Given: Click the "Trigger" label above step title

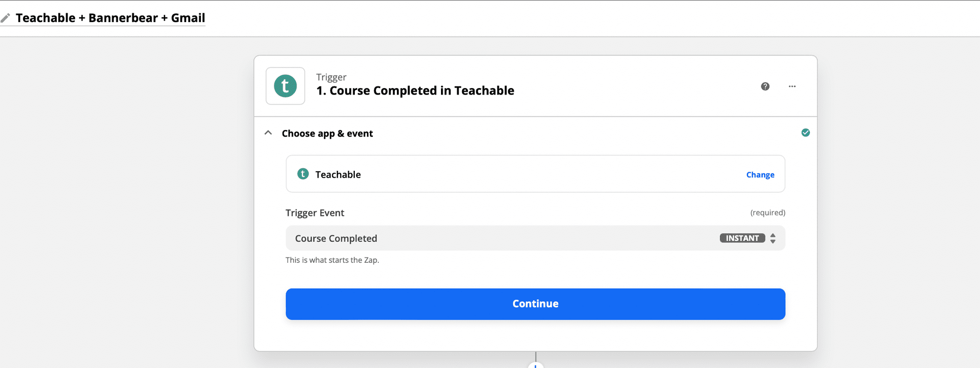Looking at the screenshot, I should (331, 77).
